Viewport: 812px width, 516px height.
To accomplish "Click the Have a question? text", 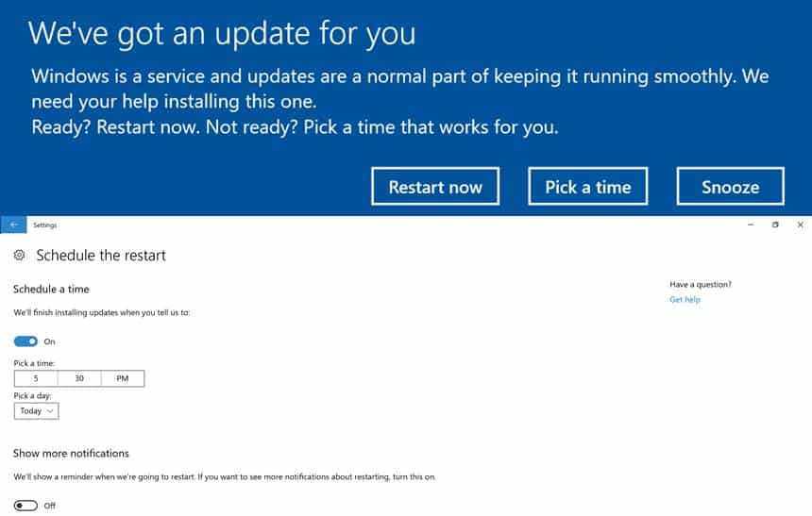I will (x=701, y=284).
